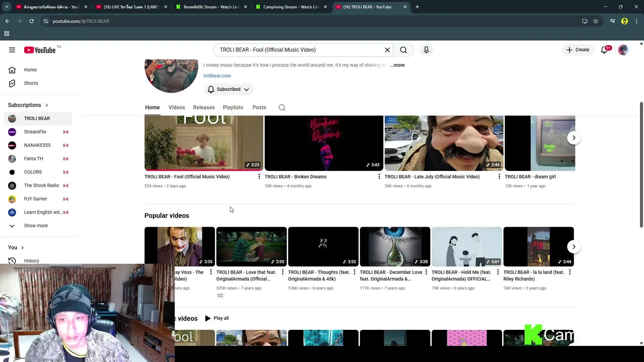Open options for Hold Me video
The width and height of the screenshot is (644, 362).
click(498, 272)
